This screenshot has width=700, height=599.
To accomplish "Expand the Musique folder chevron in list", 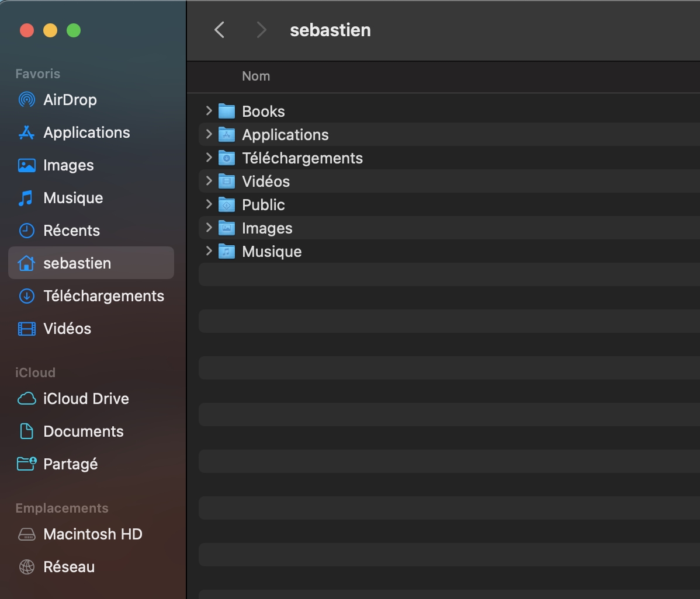I will (x=209, y=251).
